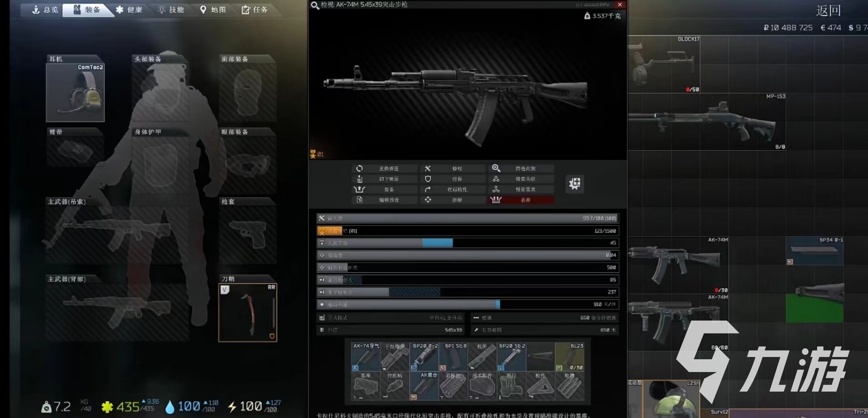
Task: Click 更换弹匣 change magazine action
Action: (x=384, y=168)
